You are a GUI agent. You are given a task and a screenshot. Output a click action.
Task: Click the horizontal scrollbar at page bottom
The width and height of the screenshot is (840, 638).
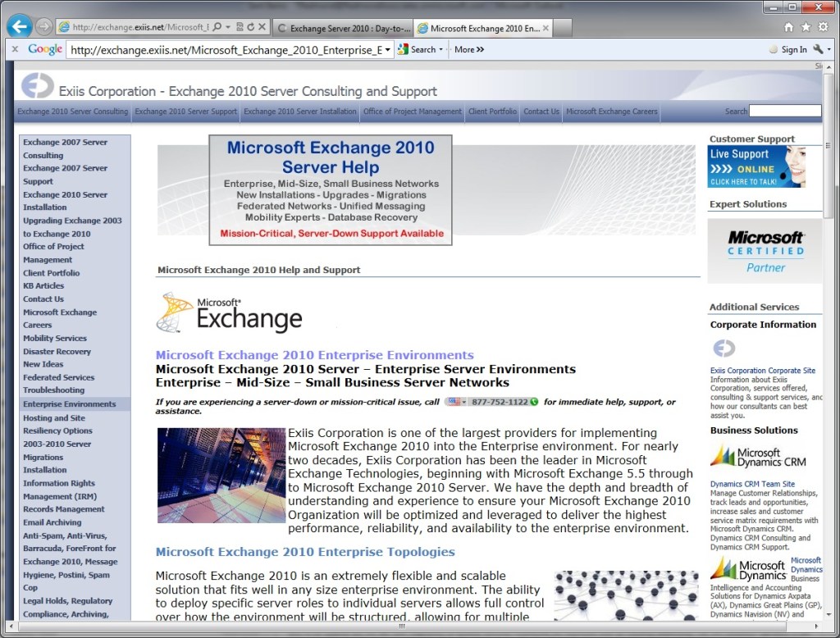(x=402, y=627)
